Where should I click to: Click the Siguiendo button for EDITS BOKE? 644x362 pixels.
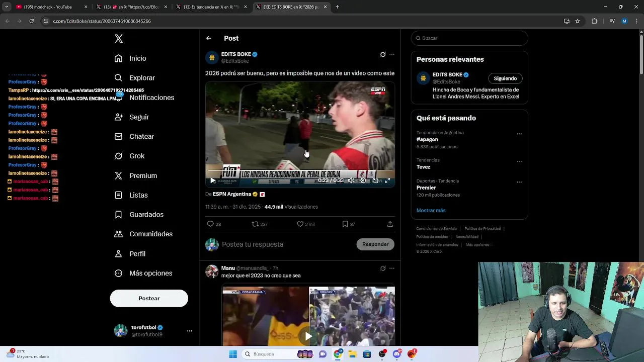[505, 78]
